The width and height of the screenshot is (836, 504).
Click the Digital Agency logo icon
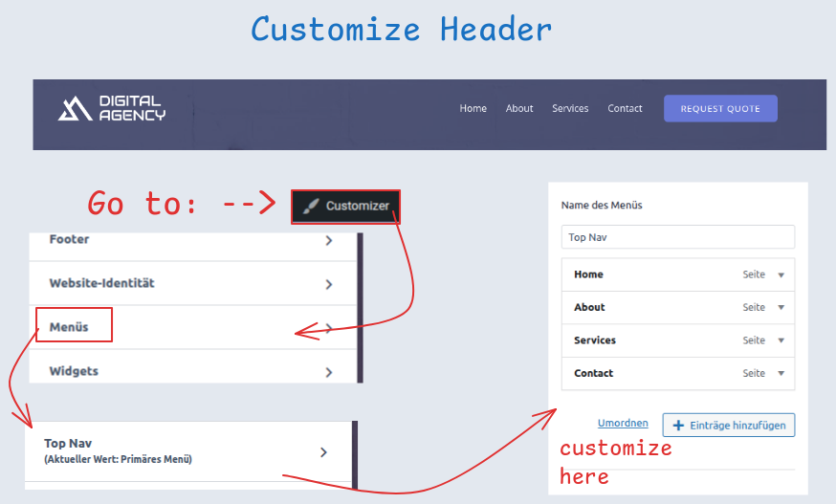click(74, 109)
